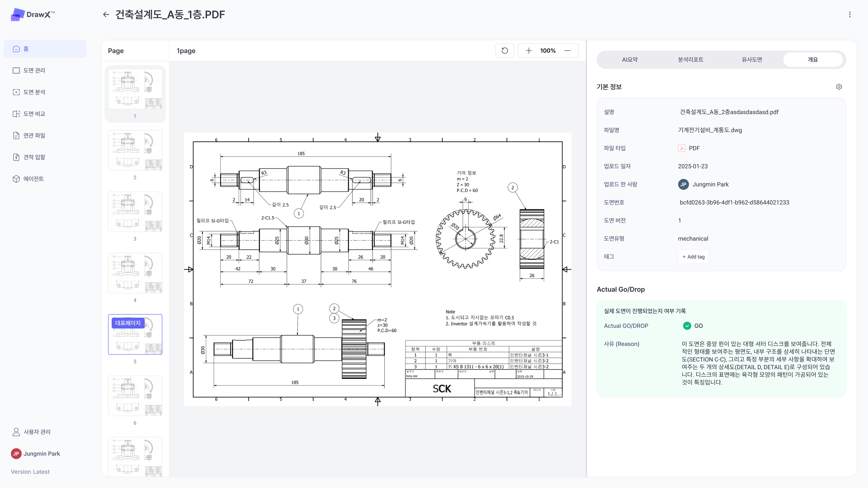This screenshot has width=868, height=488.
Task: Switch to the 분석리포트 tab
Action: tap(690, 60)
